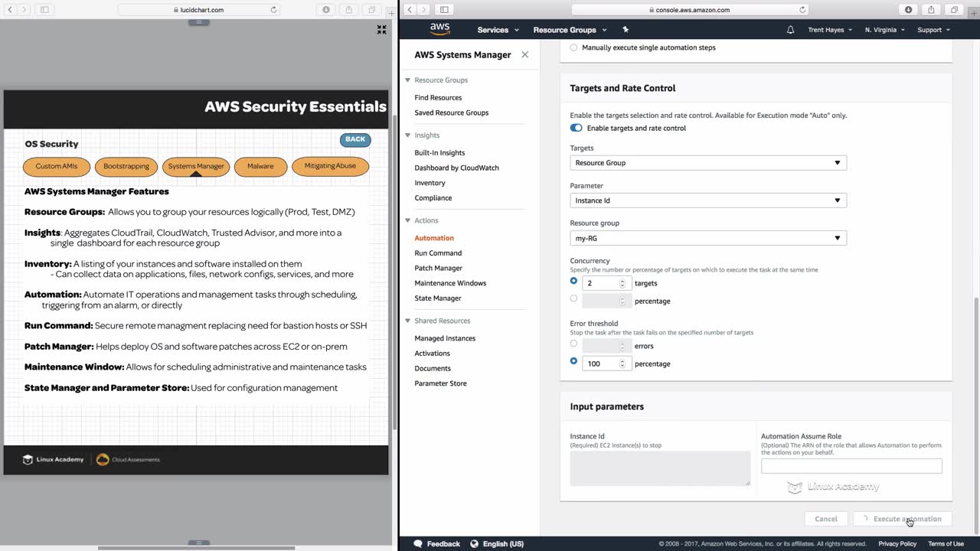Click the console.aws.amazon.com address bar
This screenshot has width=980, height=551.
point(691,10)
